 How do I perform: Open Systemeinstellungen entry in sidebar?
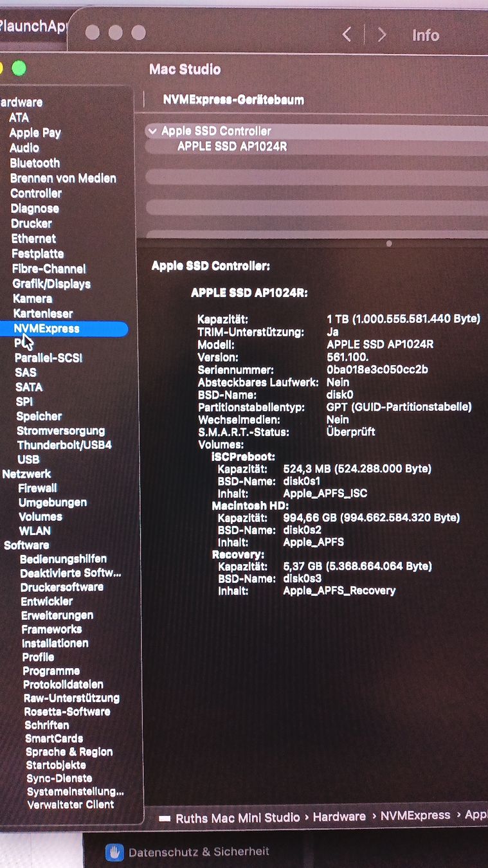pyautogui.click(x=75, y=791)
